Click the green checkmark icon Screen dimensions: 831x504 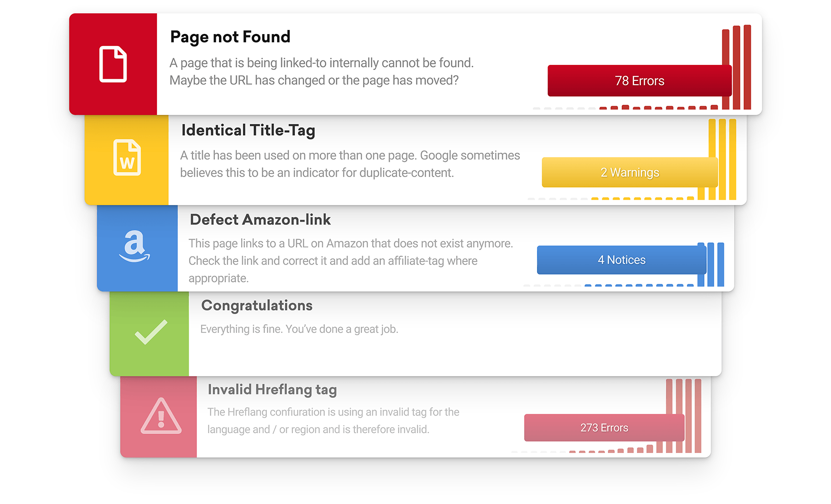151,332
